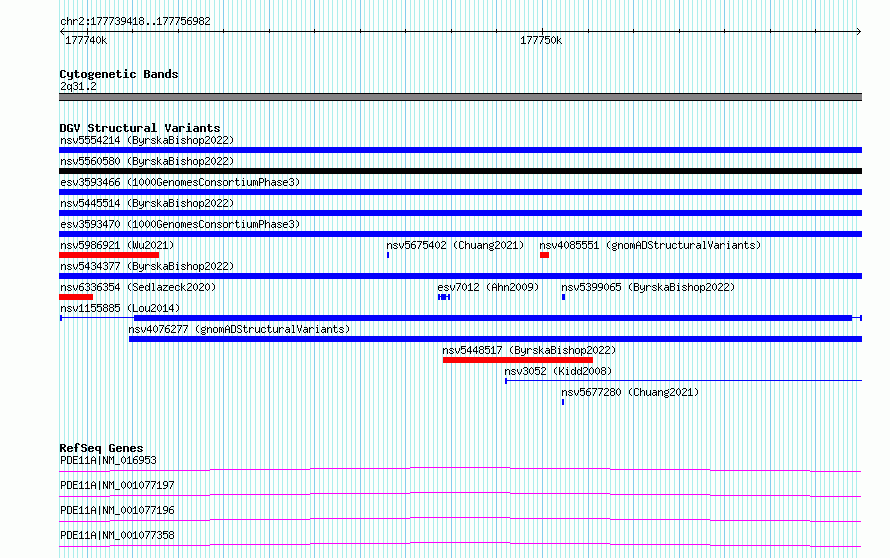Click the gray 2q31.2 cytogenetic band bar

[460, 97]
